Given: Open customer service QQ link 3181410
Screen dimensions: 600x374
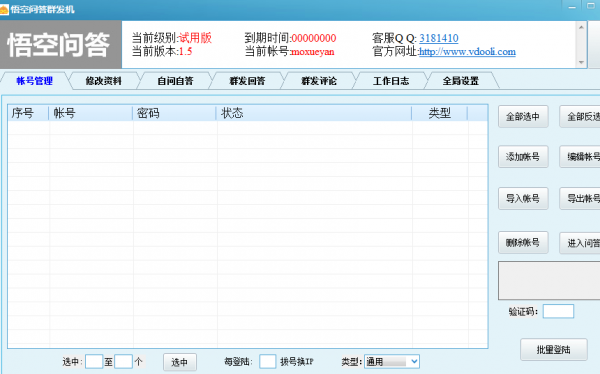Looking at the screenshot, I should 439,38.
